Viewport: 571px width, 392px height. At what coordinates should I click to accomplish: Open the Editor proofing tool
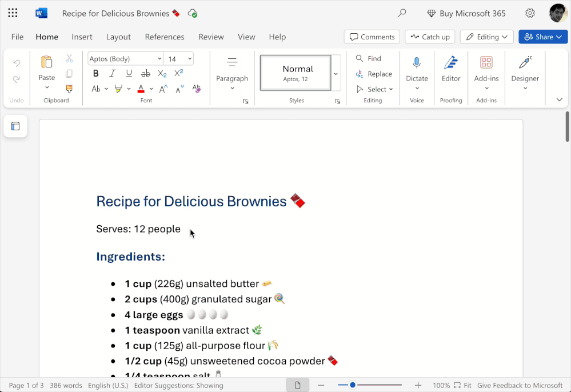point(451,70)
